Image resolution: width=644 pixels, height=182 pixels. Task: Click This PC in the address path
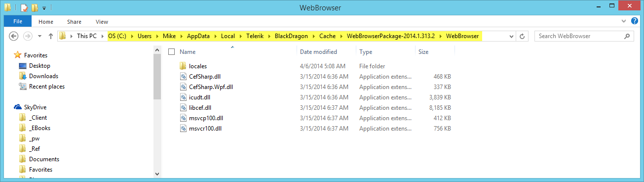pos(87,36)
